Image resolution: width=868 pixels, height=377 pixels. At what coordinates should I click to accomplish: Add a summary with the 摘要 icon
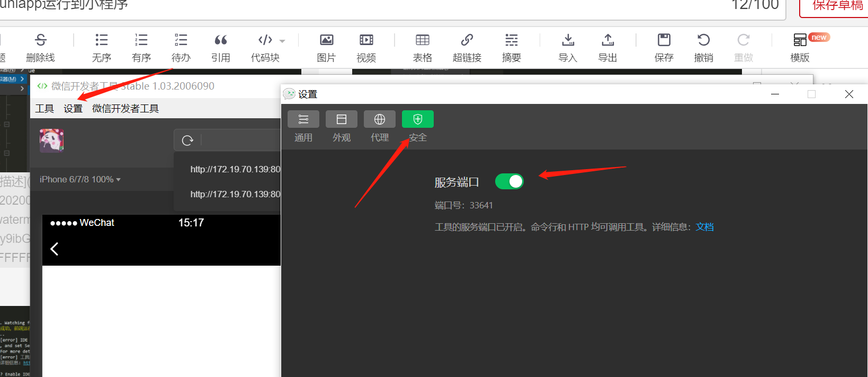click(x=512, y=40)
